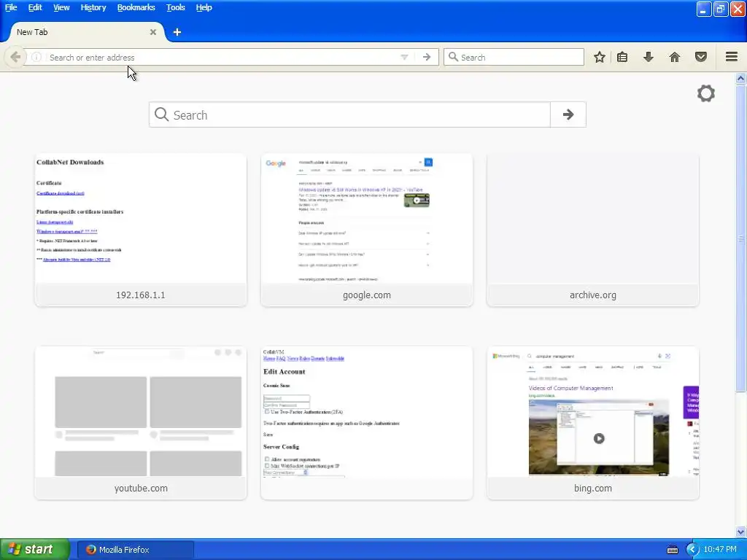Screen dimensions: 747x560
Task: Click the site identity info icon
Action: pos(36,57)
